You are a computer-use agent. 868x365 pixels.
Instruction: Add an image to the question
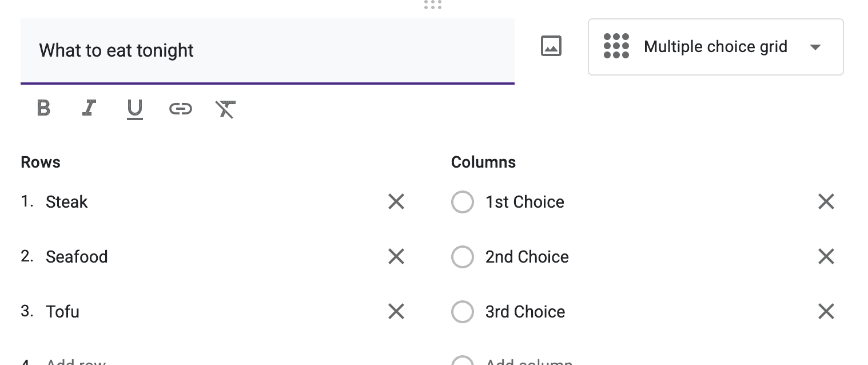click(551, 46)
